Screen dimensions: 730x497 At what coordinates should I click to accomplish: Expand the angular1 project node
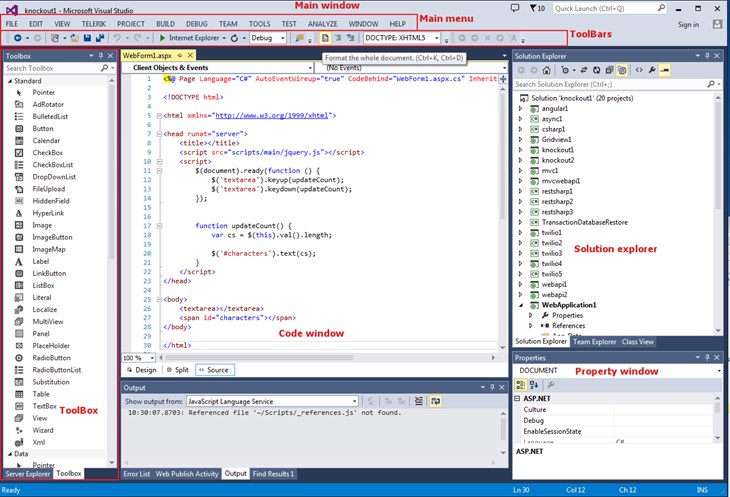pos(520,108)
